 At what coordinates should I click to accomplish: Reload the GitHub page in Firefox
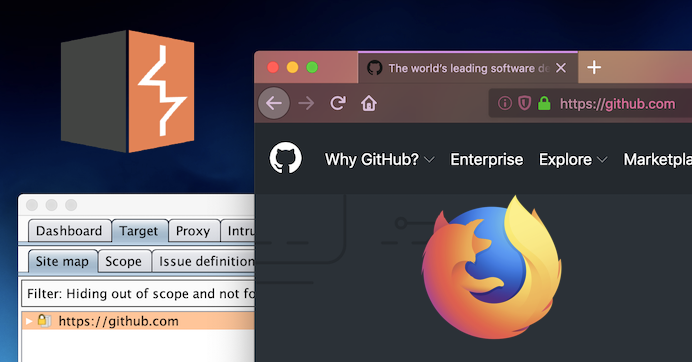click(x=338, y=103)
